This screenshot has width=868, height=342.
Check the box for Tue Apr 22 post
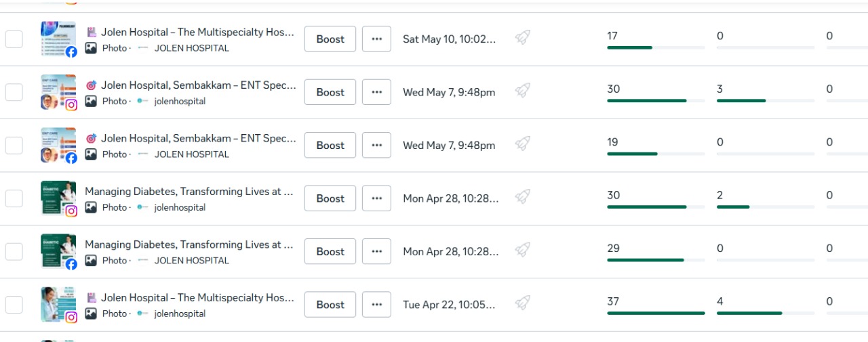[14, 305]
